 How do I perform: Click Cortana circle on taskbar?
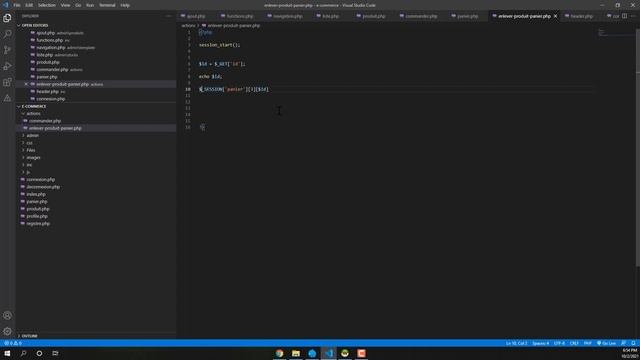[39, 353]
